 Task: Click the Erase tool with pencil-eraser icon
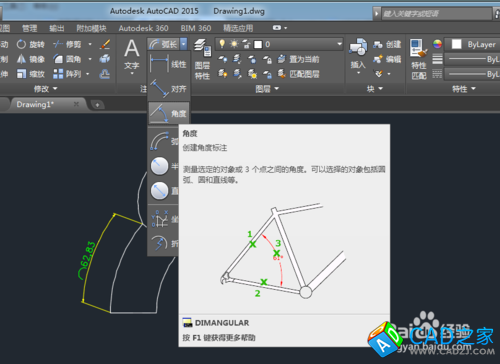click(x=105, y=44)
